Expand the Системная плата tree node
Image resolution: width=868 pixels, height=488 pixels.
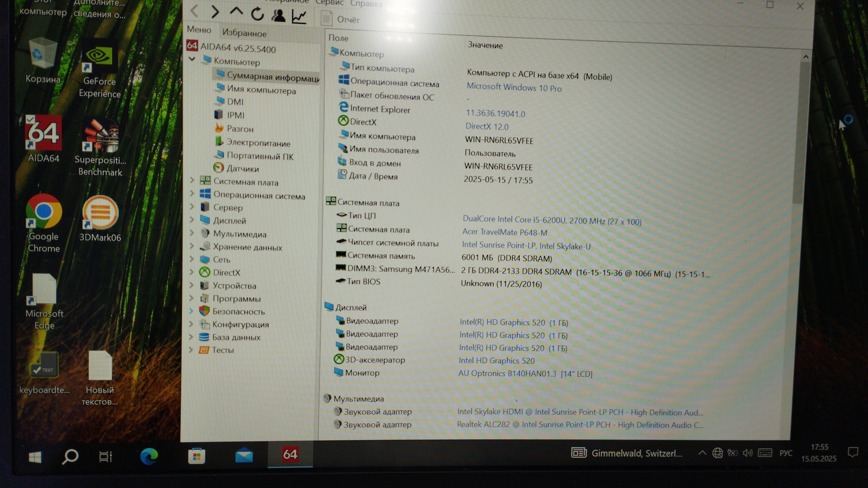[192, 180]
